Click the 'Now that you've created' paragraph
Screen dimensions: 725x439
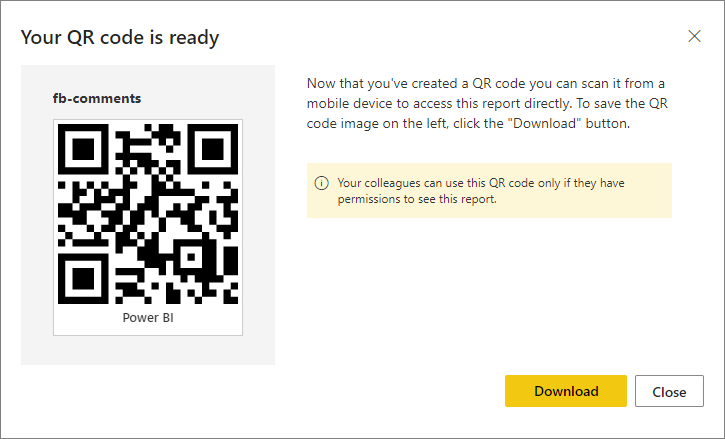(x=487, y=103)
